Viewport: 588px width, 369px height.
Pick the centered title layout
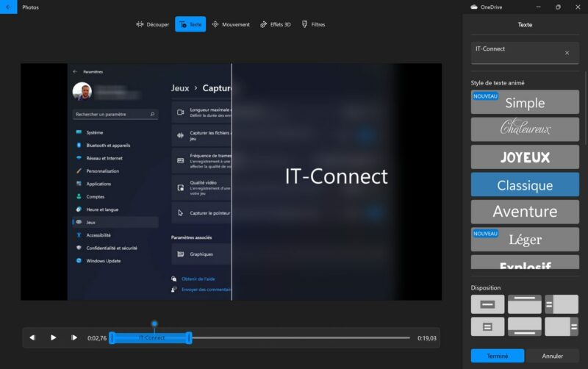[x=487, y=304]
